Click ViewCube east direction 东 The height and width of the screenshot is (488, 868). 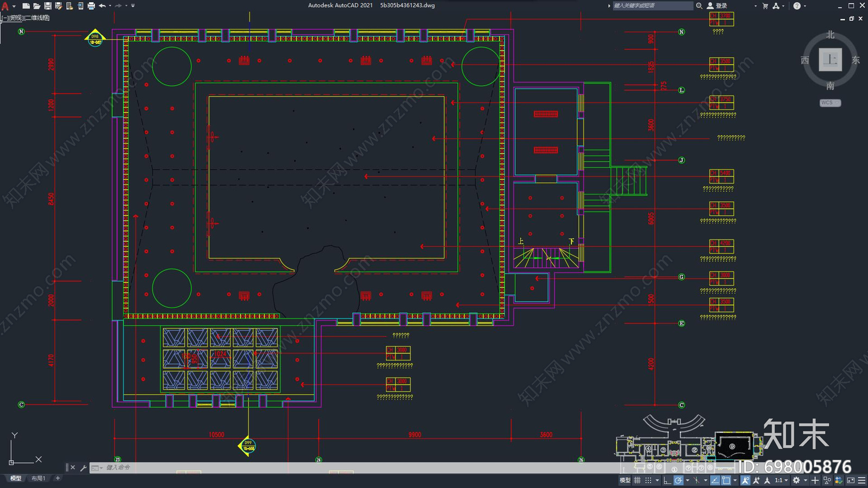856,60
